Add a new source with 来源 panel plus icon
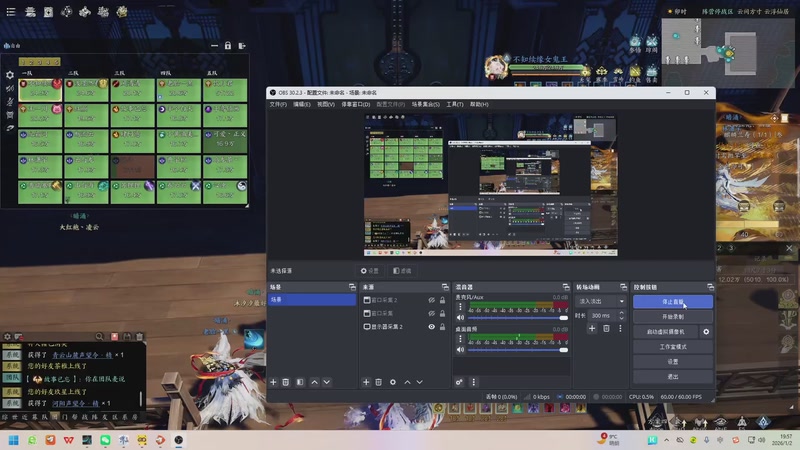This screenshot has height=450, width=800. pyautogui.click(x=366, y=382)
